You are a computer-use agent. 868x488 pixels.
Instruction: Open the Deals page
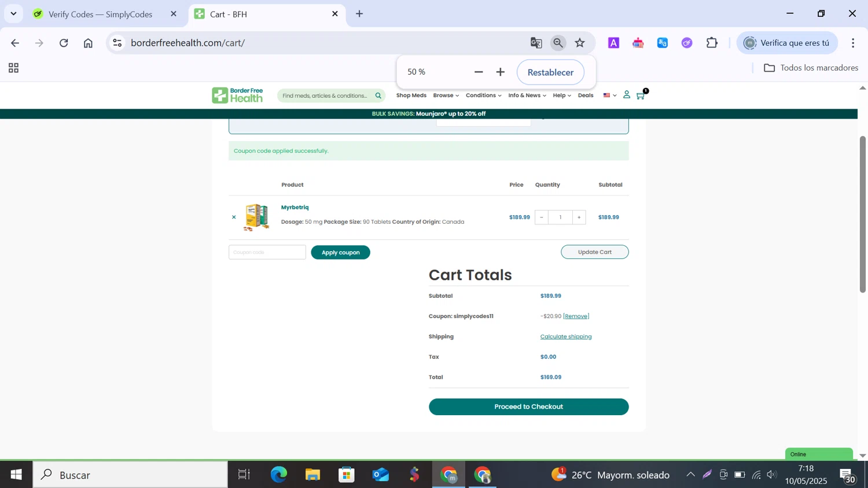[586, 95]
